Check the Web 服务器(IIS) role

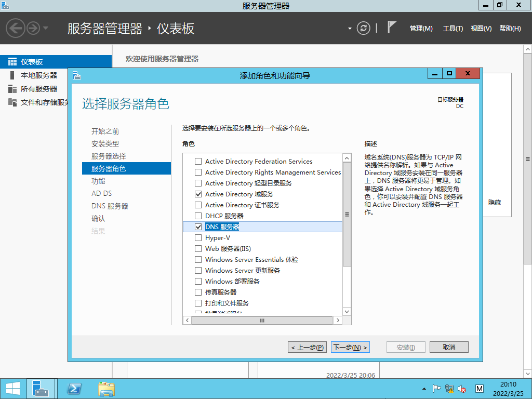198,249
